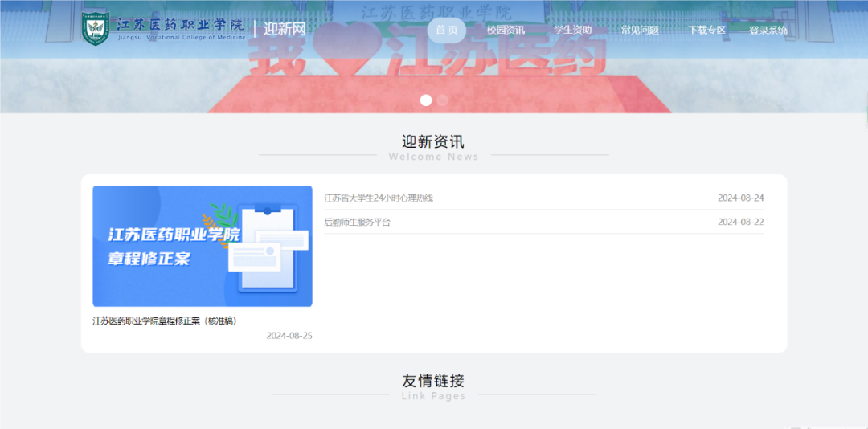Image resolution: width=868 pixels, height=429 pixels.
Task: Open 江苏医药职业学院章程修正案（核准稿） headline link
Action: point(164,321)
